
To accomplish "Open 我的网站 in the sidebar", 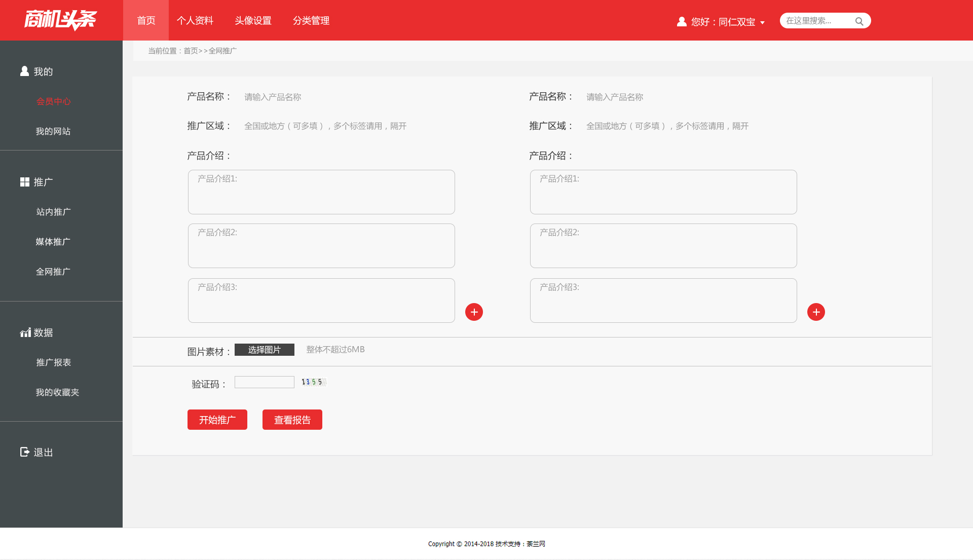I will [53, 131].
